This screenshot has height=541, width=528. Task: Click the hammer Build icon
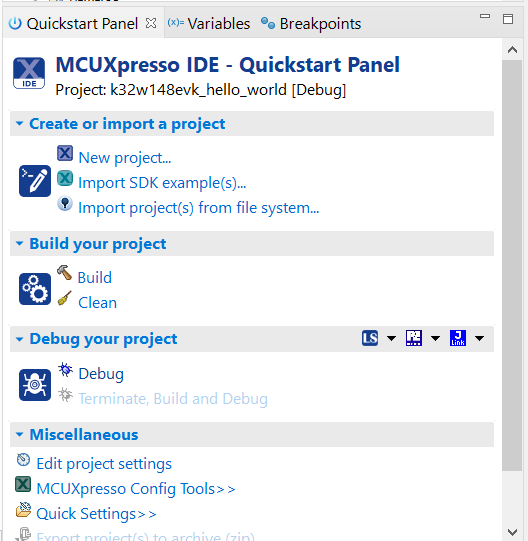[x=65, y=273]
